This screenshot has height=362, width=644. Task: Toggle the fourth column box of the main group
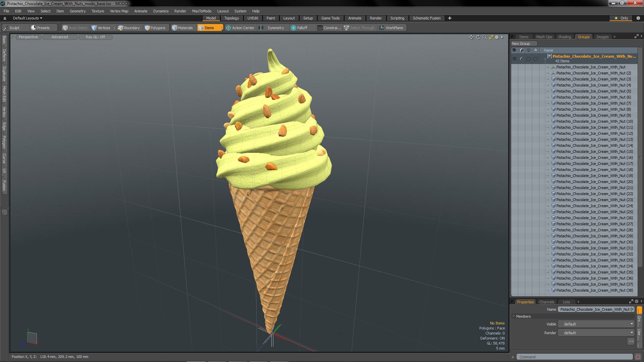click(x=535, y=59)
